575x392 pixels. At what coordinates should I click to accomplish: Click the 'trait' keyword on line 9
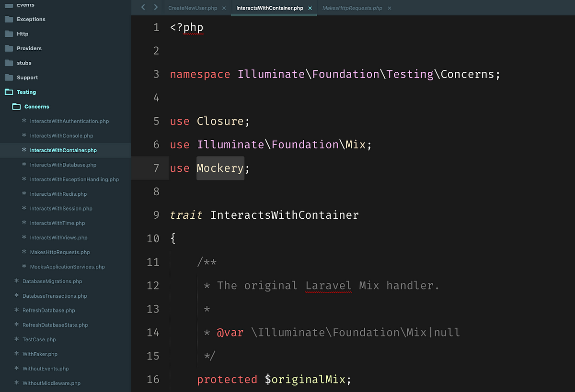pos(186,215)
